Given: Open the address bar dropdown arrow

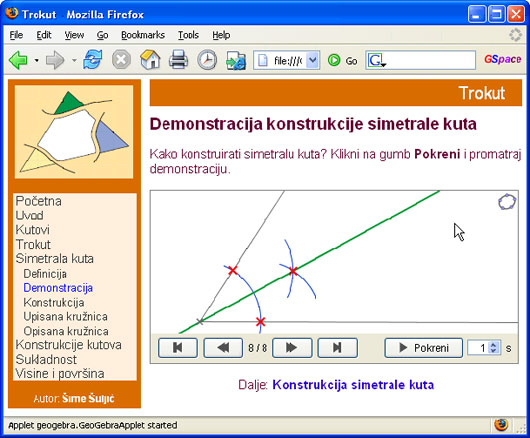Looking at the screenshot, I should 313,60.
